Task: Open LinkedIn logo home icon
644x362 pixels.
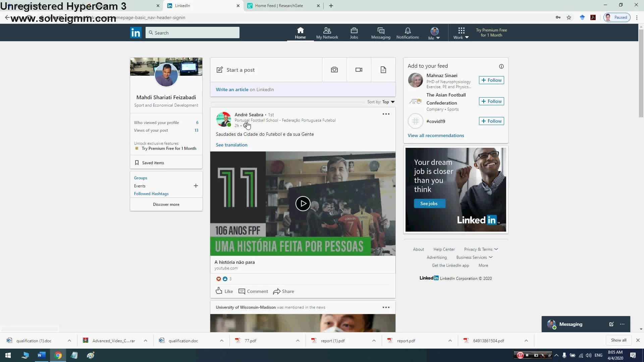Action: point(136,33)
